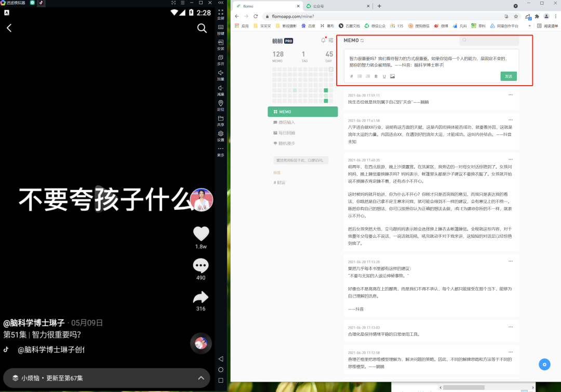Click the green 发送 send button
The image size is (561, 392).
click(x=509, y=76)
